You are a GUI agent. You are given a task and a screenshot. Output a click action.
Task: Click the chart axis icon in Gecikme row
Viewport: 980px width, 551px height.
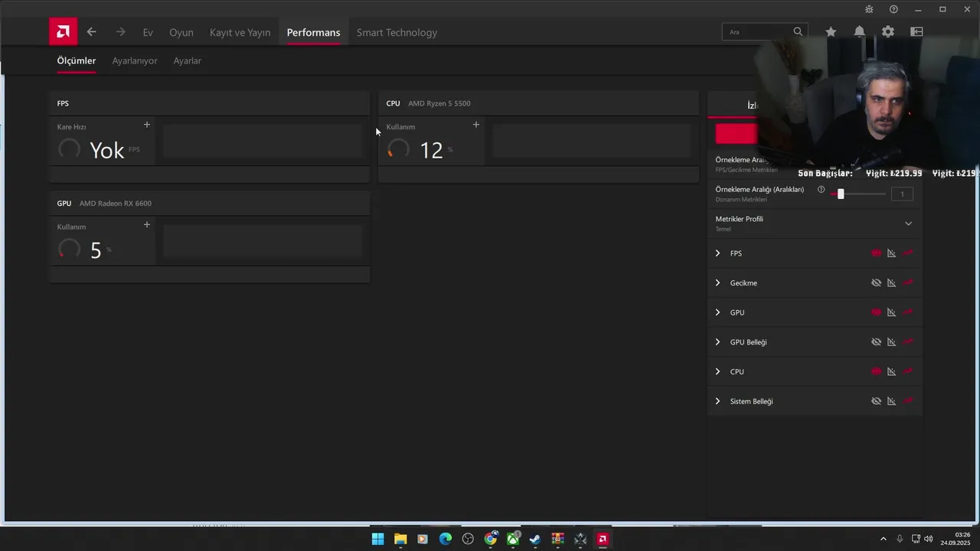pyautogui.click(x=892, y=283)
